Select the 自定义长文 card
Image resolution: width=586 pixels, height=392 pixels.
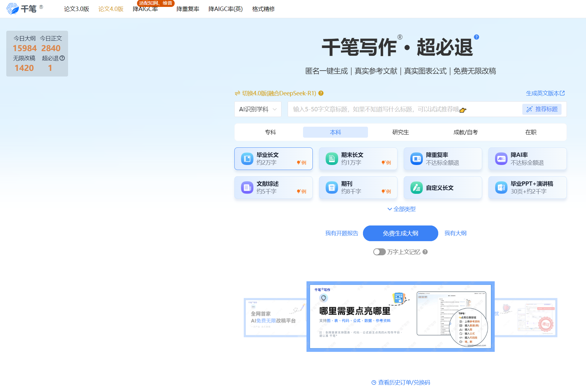[x=443, y=188]
